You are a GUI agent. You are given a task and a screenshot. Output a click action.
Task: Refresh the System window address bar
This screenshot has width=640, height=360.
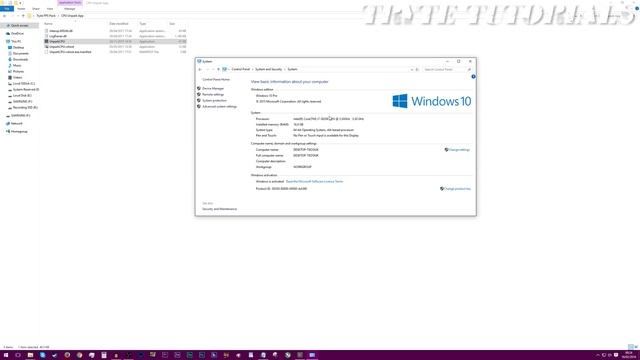[x=417, y=69]
